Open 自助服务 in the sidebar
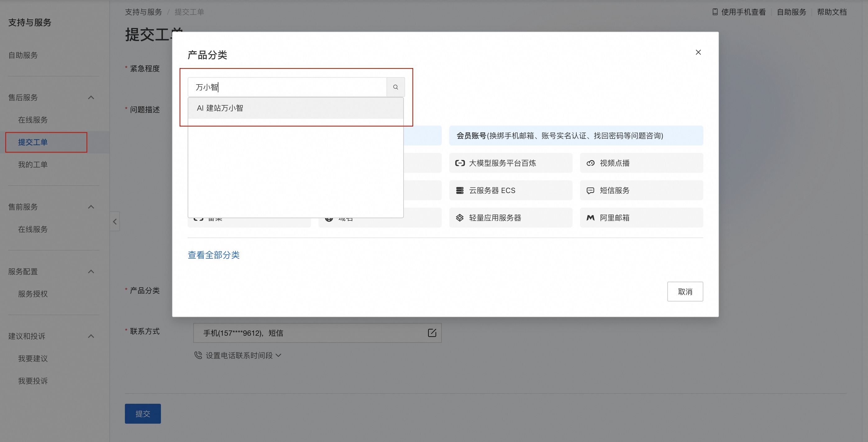 (x=23, y=55)
